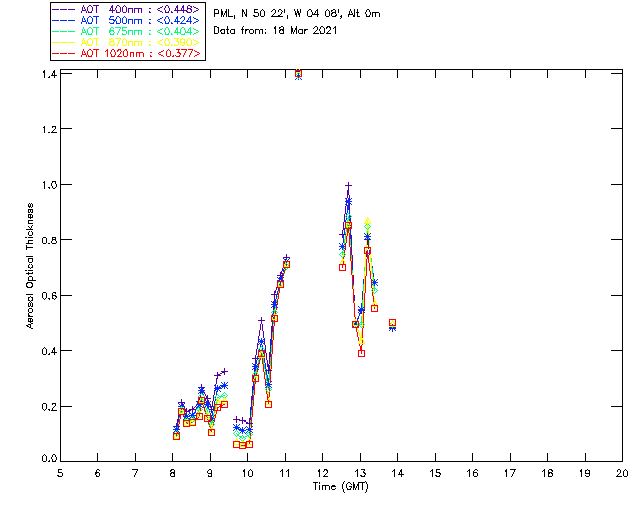640x512 pixels.
Task: Click the x-axis tick label 10
Action: [247, 473]
